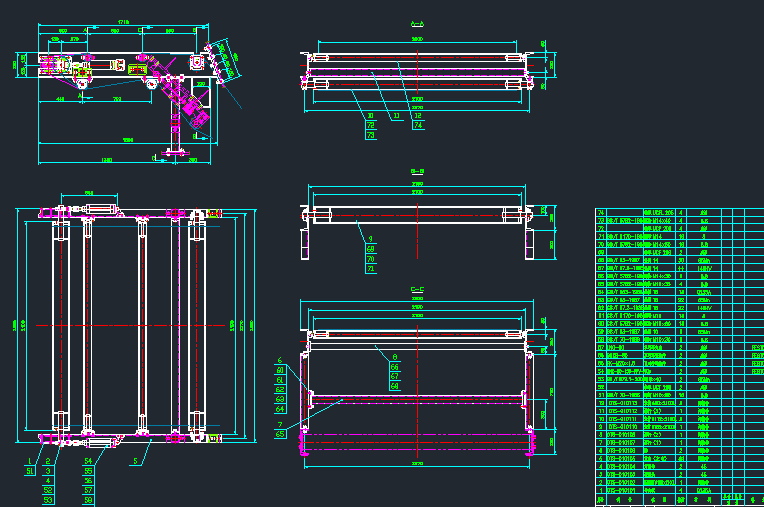This screenshot has height=507, width=764.
Task: Click part balloon number 55
Action: pyautogui.click(x=88, y=471)
